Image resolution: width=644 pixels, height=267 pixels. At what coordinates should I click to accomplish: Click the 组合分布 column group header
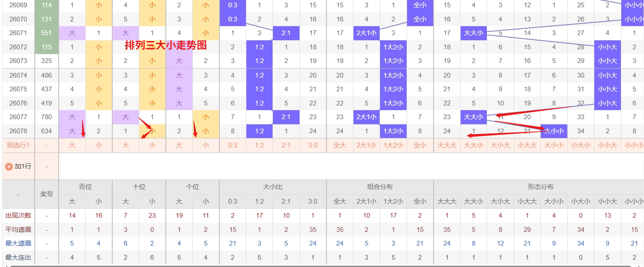(x=380, y=186)
